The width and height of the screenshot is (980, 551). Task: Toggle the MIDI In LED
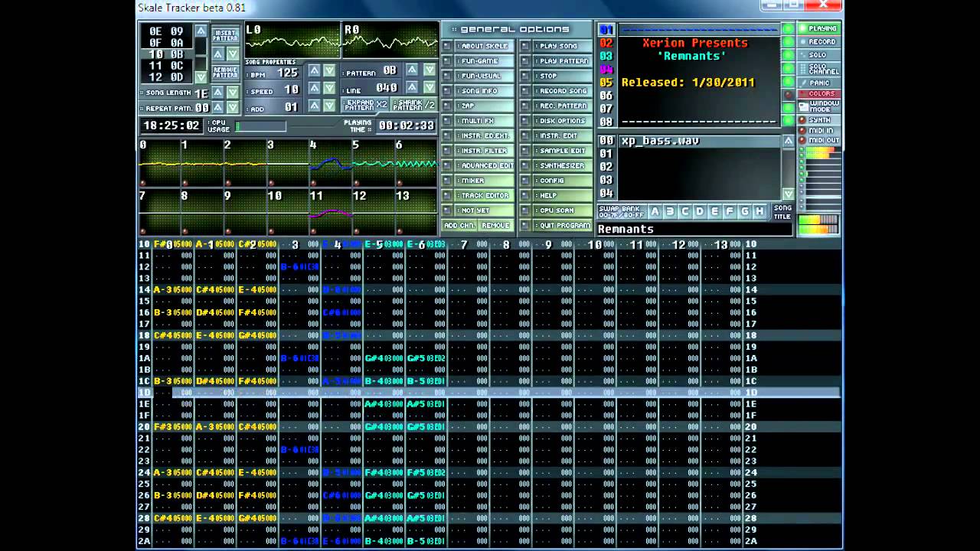coord(802,131)
